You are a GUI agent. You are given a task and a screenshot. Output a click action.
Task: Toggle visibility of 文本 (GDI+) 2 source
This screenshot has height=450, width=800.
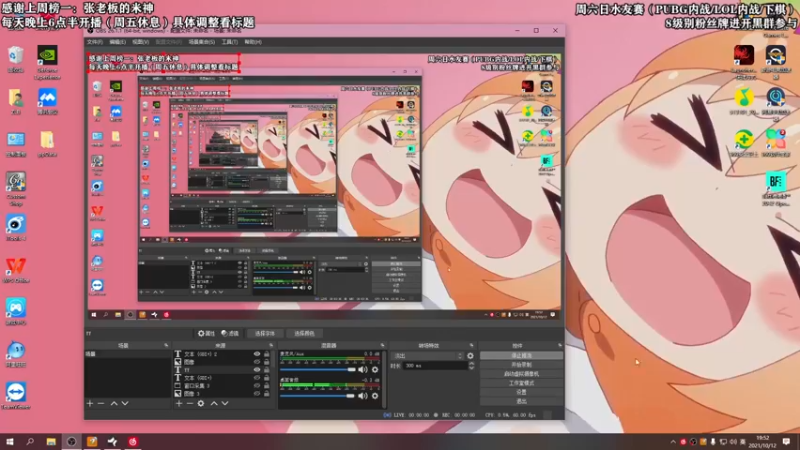257,354
